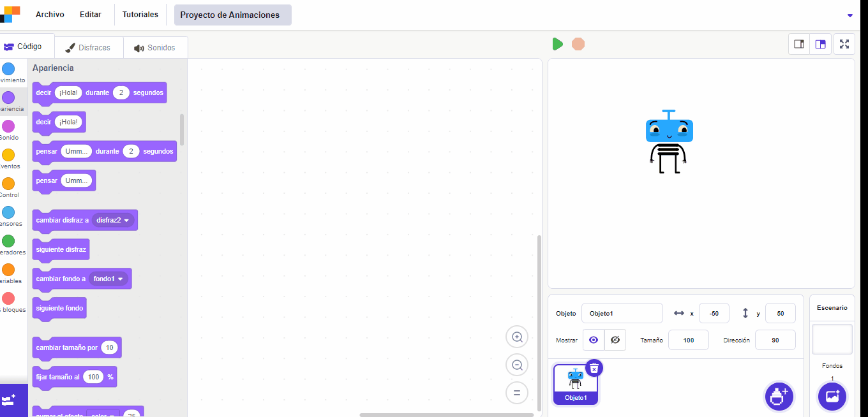
Task: Select the Variables block category
Action: 12,274
